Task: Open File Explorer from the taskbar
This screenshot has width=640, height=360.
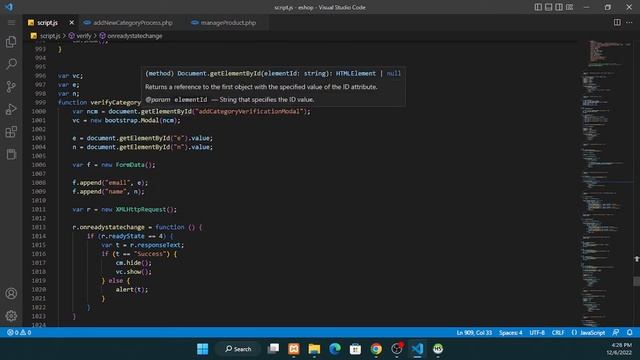Action: pyautogui.click(x=314, y=349)
